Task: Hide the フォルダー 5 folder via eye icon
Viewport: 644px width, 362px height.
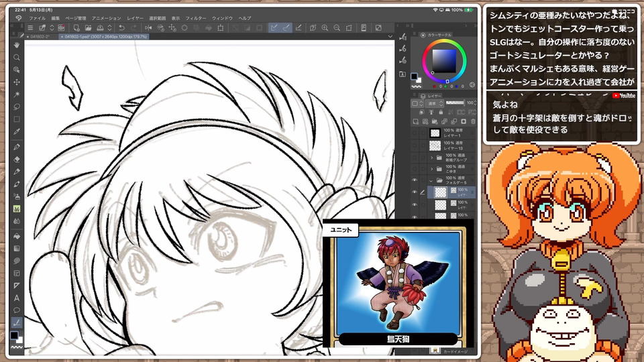Action: 415,180
